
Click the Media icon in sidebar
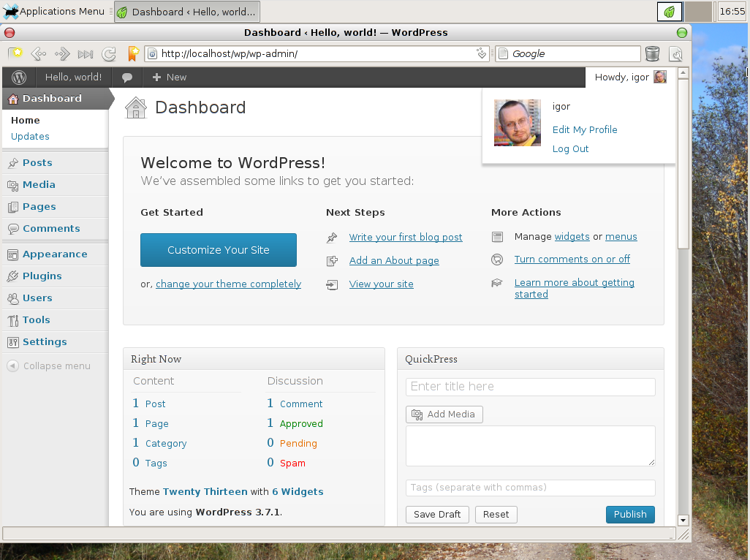click(x=13, y=185)
